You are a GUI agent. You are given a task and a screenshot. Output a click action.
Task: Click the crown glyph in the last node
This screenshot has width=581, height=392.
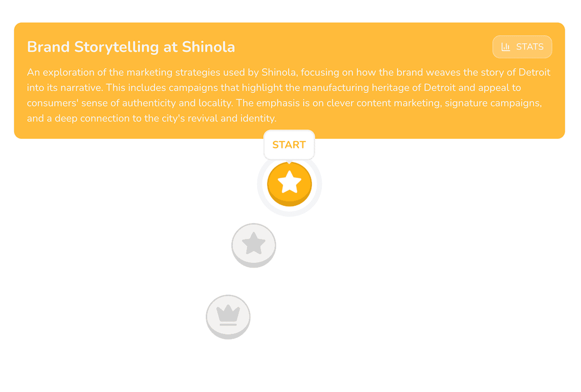(228, 313)
